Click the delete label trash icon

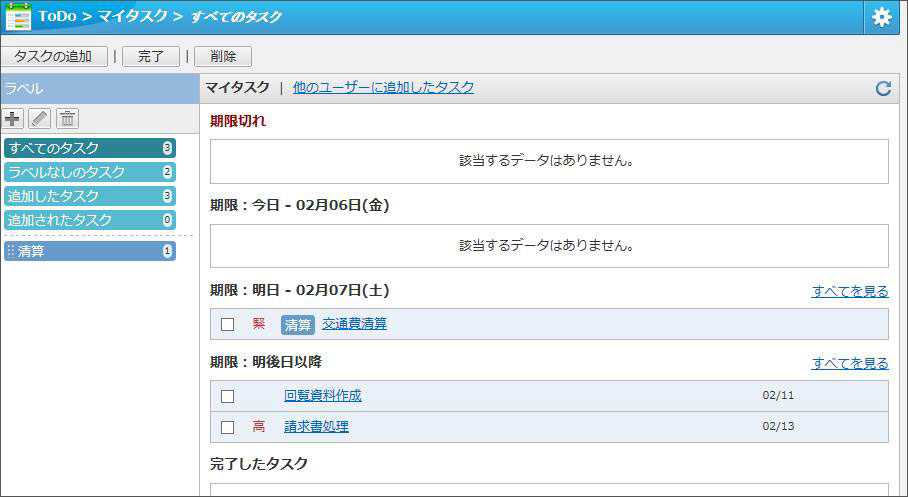67,119
